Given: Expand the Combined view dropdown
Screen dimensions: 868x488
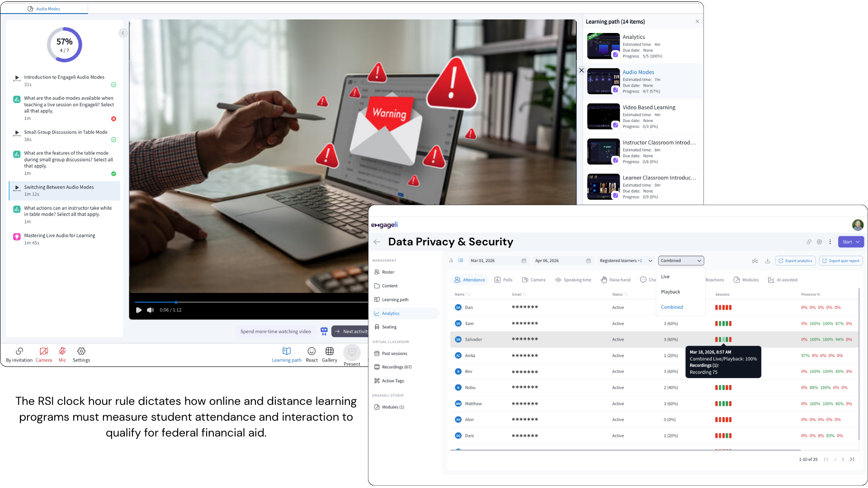Looking at the screenshot, I should tap(681, 261).
